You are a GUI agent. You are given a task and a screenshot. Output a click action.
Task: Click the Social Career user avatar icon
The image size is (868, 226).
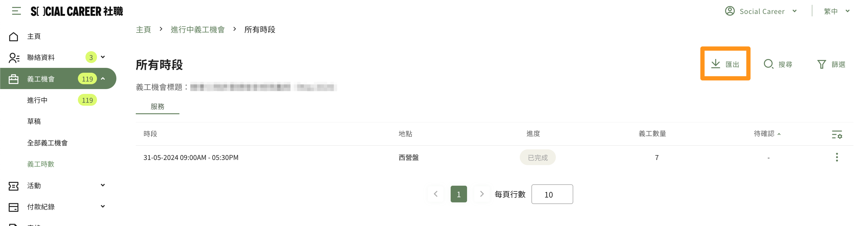(729, 11)
